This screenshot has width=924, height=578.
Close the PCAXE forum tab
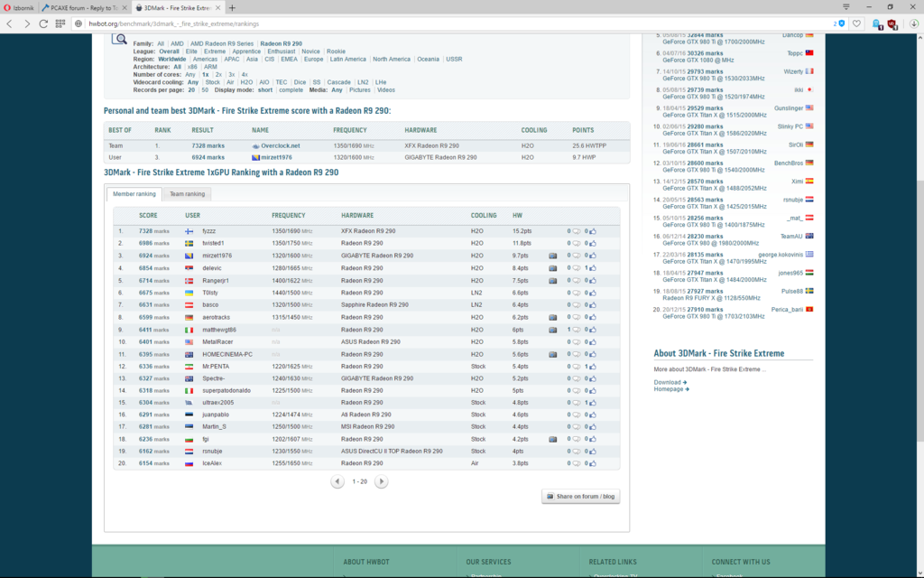[x=125, y=7]
